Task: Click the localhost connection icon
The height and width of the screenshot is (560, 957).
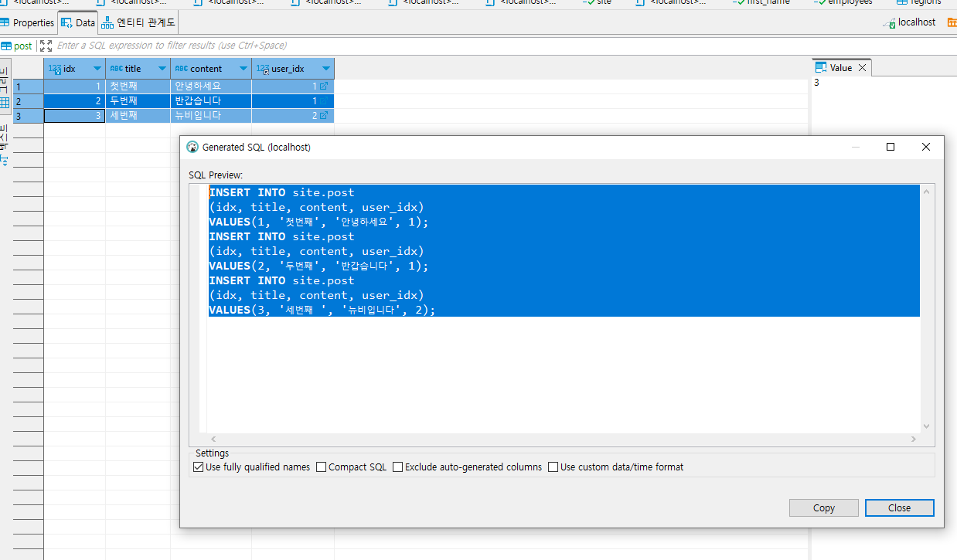Action: coord(890,23)
